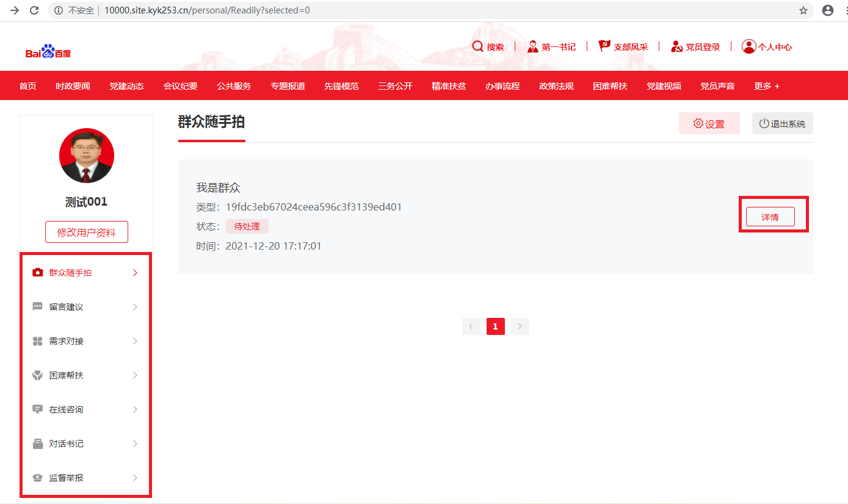Screen dimensions: 848x504
Task: Click the 退出系统 logout button
Action: coord(782,123)
